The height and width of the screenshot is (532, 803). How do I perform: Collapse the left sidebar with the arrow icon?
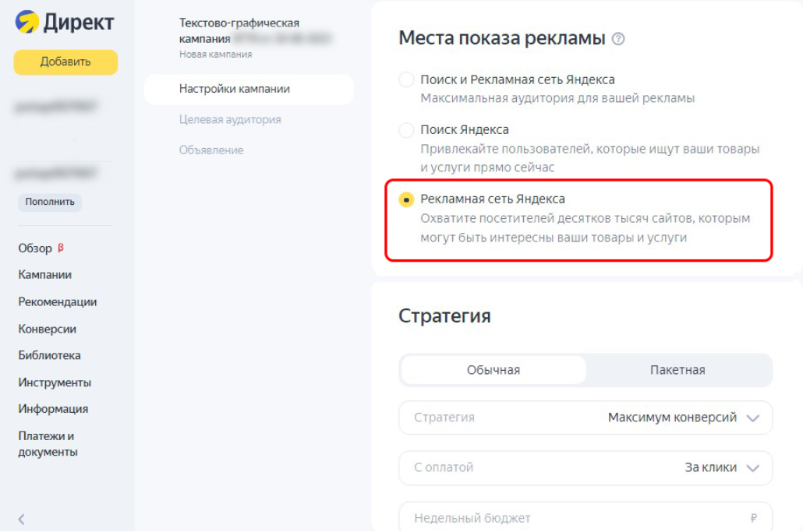[22, 520]
